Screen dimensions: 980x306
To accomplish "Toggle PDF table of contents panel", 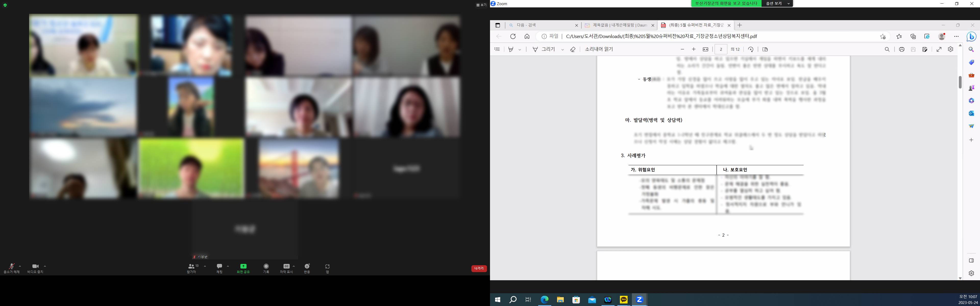I will point(497,49).
